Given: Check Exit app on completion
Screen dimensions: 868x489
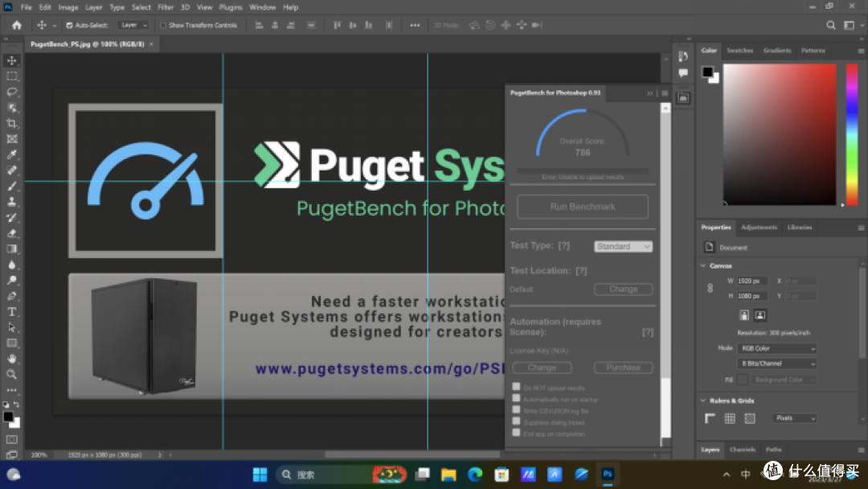Looking at the screenshot, I should [x=516, y=433].
